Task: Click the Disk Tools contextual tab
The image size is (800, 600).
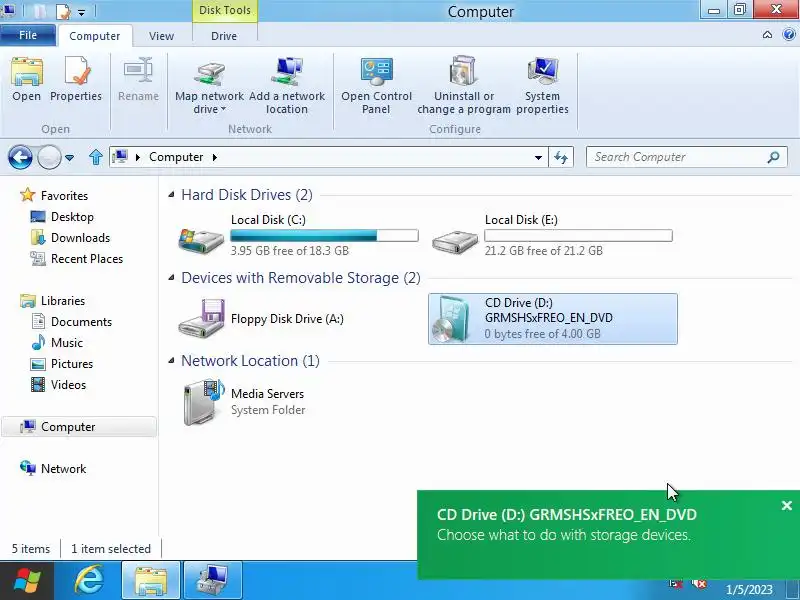Action: coord(224,11)
